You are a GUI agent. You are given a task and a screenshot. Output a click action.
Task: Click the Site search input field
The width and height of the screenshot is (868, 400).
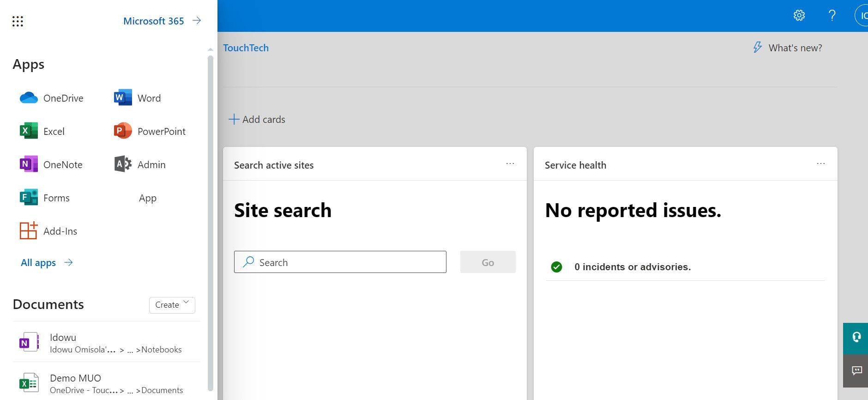click(340, 262)
